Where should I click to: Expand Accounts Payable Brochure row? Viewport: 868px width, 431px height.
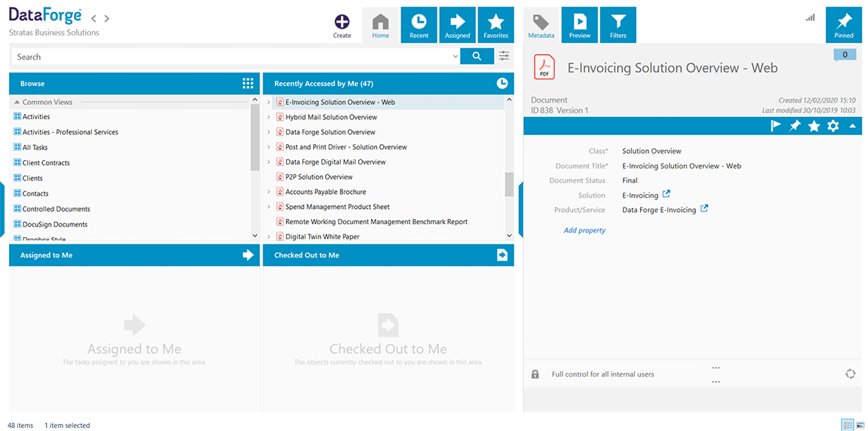pos(268,192)
